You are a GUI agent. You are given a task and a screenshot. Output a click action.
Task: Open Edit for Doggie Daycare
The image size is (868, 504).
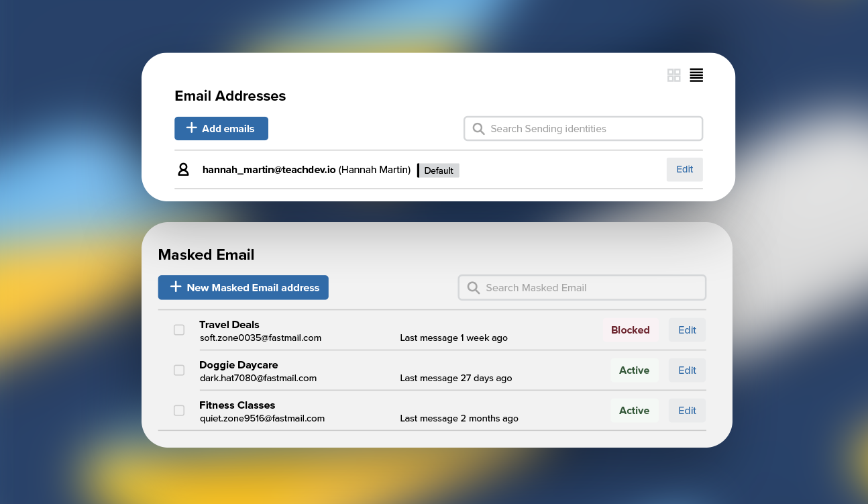687,370
